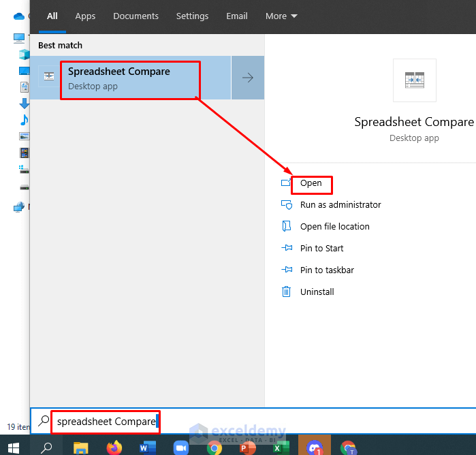Click the Open action icon

point(286,183)
